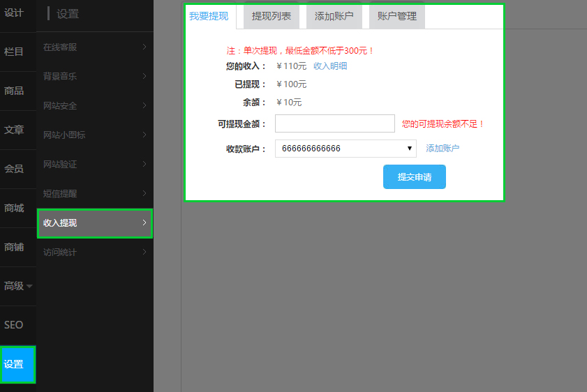Viewport: 587px width, 392px height.
Task: Expand the 高级 sidebar dropdown
Action: point(18,286)
